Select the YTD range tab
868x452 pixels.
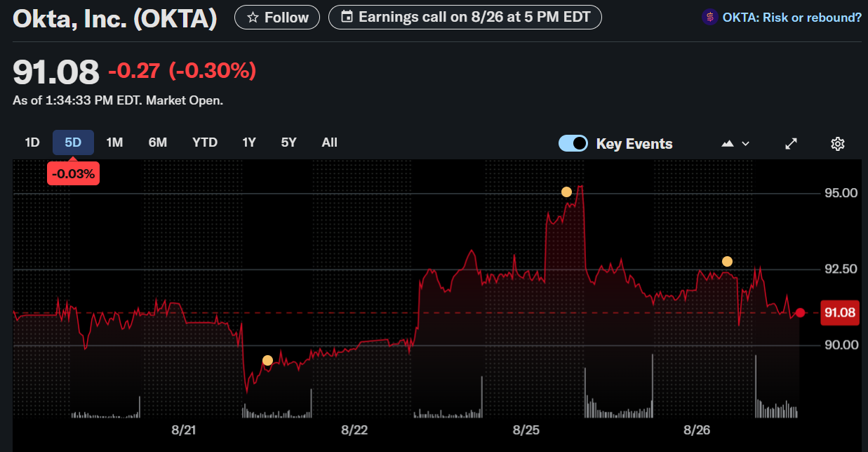(x=205, y=142)
